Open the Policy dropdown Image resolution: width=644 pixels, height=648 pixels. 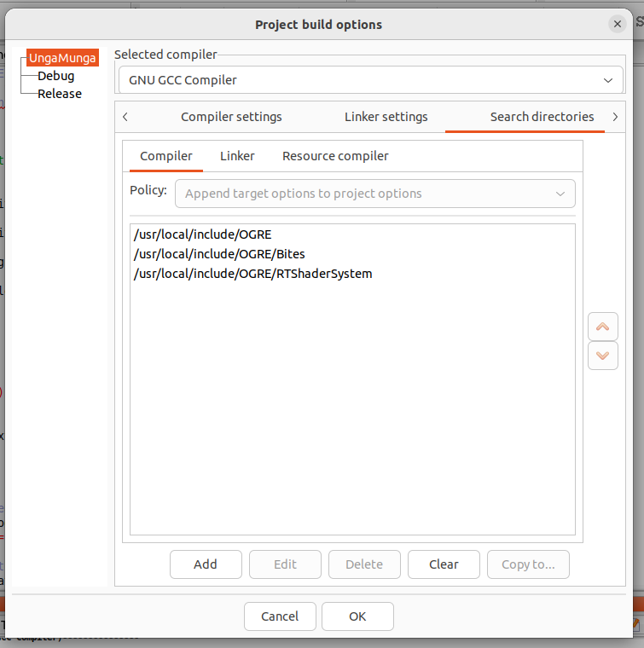(x=375, y=194)
